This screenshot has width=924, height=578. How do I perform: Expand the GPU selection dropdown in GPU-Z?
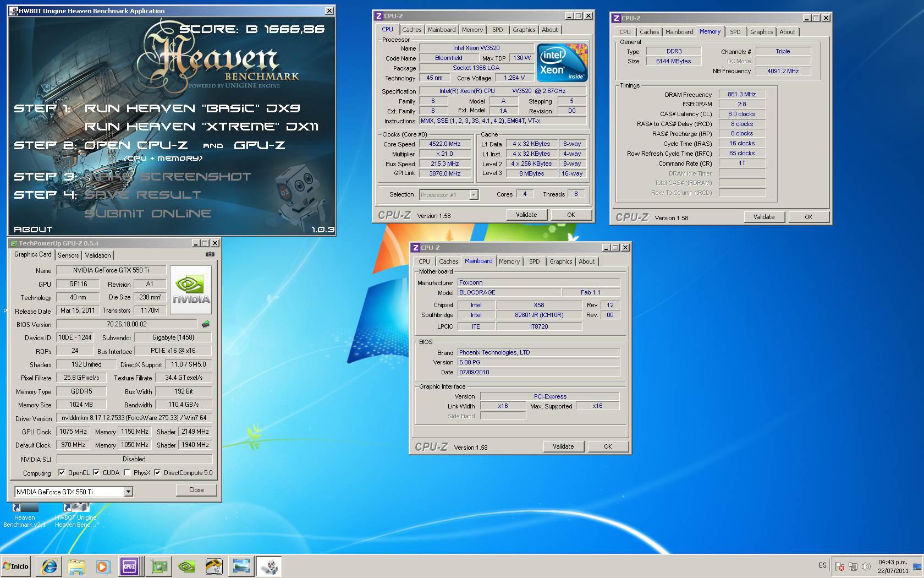coord(128,492)
